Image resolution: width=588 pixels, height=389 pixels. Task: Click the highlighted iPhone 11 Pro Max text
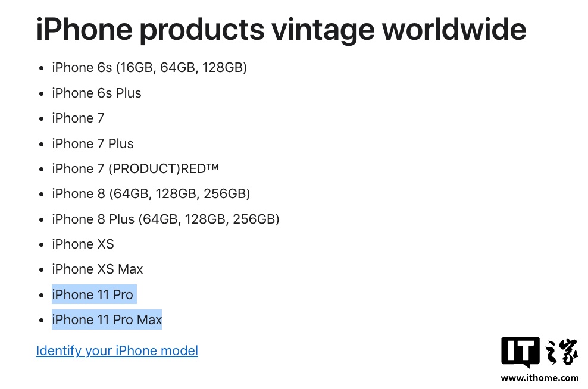click(x=107, y=319)
